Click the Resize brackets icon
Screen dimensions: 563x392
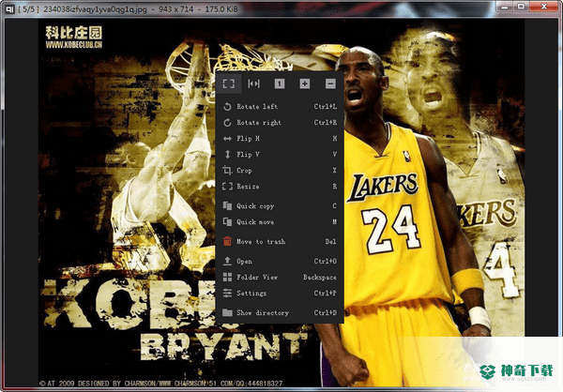click(227, 187)
